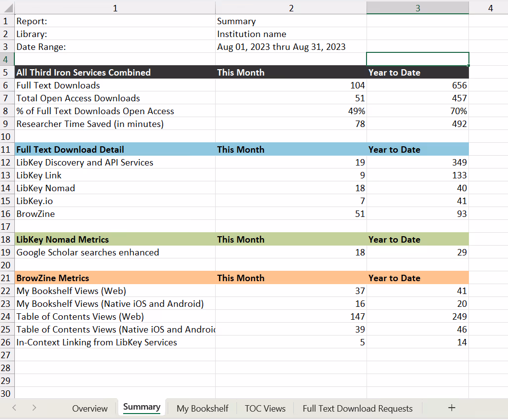Viewport: 508px width, 420px height.
Task: Click 'Table of Contents Views (Web)' cell
Action: (115, 316)
